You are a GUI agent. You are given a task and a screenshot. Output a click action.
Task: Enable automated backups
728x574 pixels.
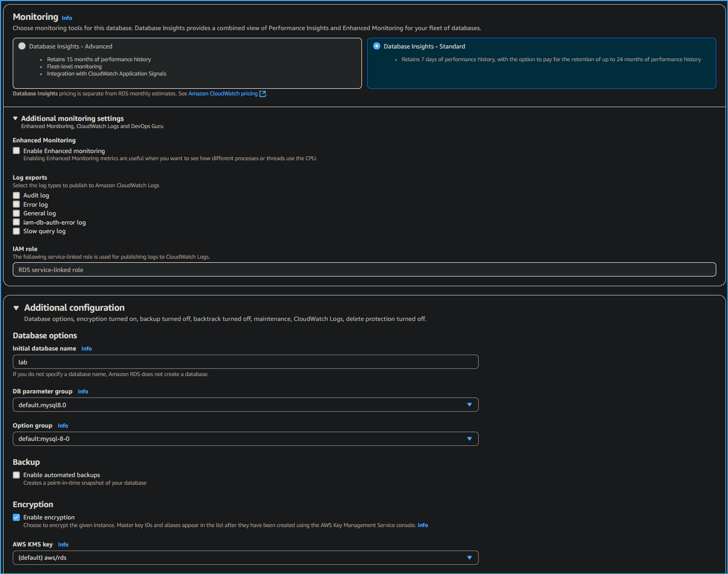click(16, 475)
